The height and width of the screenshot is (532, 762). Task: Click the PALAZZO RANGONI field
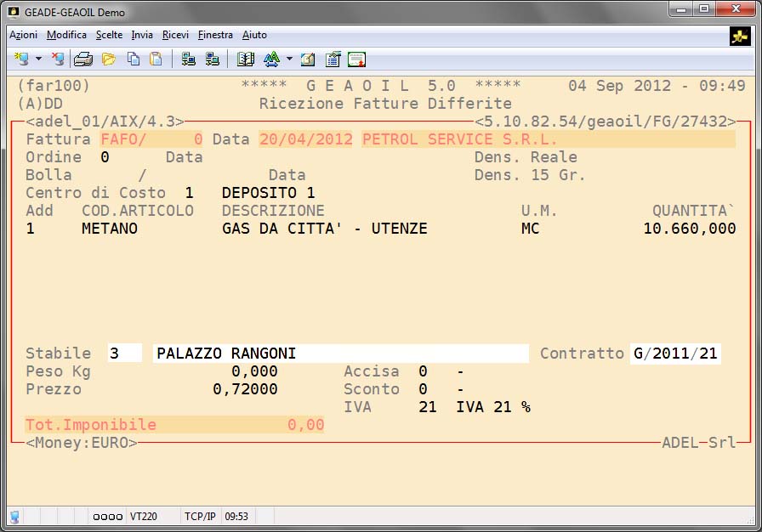340,354
